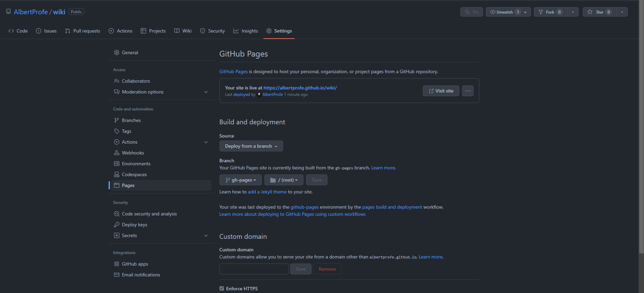Image resolution: width=644 pixels, height=293 pixels.
Task: Click the Settings gear icon in top nav
Action: 269,31
